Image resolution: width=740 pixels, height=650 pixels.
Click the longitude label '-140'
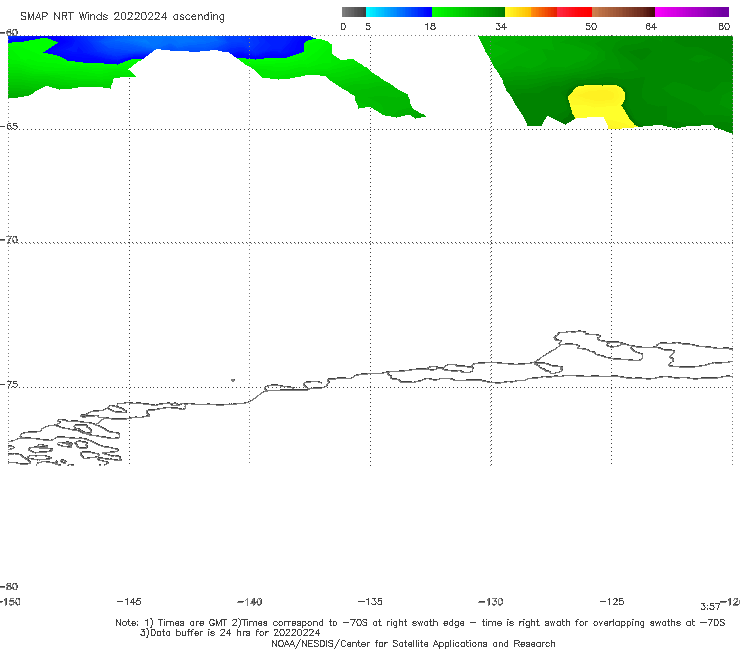[250, 601]
